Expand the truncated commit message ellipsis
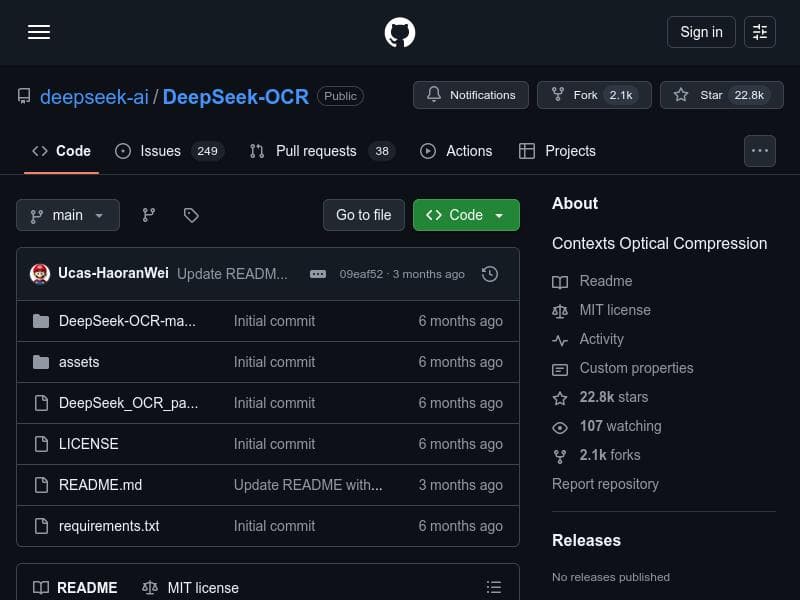Viewport: 800px width, 600px height. click(318, 273)
